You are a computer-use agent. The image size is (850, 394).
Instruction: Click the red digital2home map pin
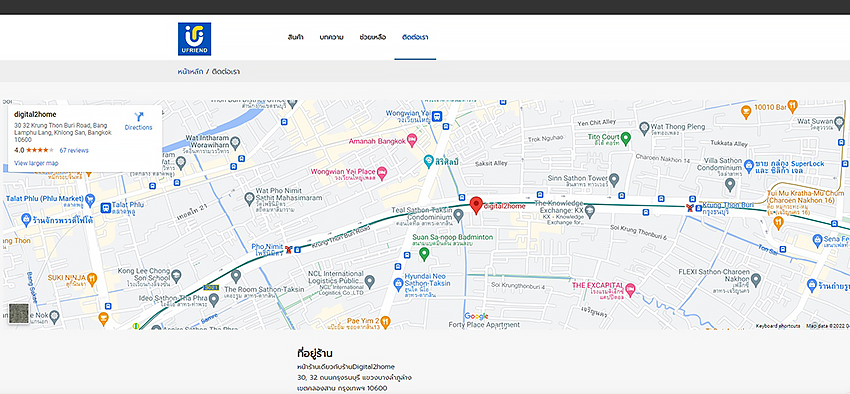click(x=476, y=205)
